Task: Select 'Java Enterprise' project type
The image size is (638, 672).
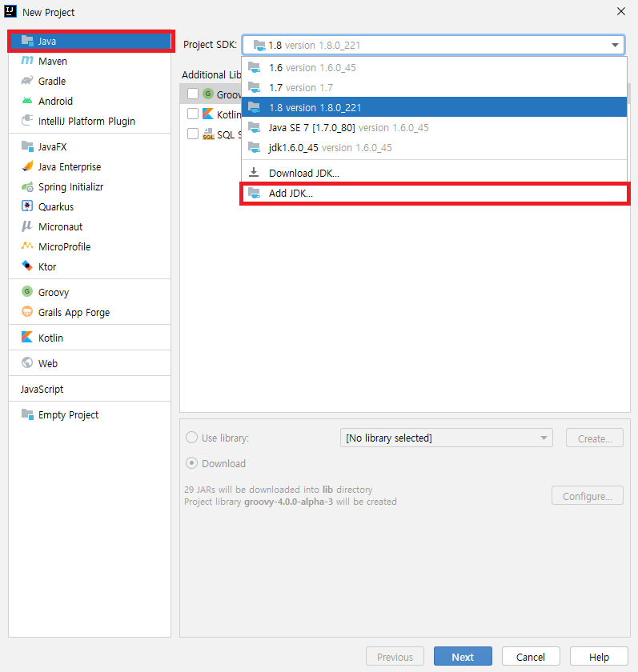Action: tap(70, 166)
